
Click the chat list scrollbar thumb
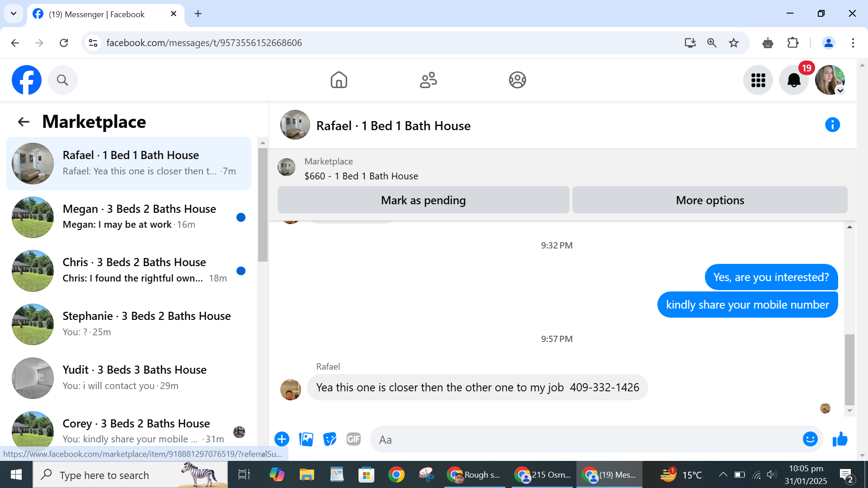click(263, 205)
